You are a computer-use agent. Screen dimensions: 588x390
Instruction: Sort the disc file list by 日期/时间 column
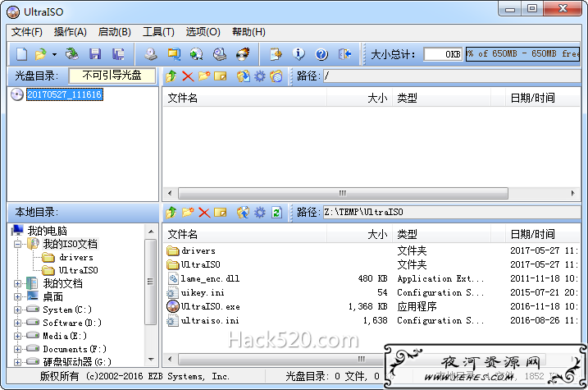coord(543,99)
